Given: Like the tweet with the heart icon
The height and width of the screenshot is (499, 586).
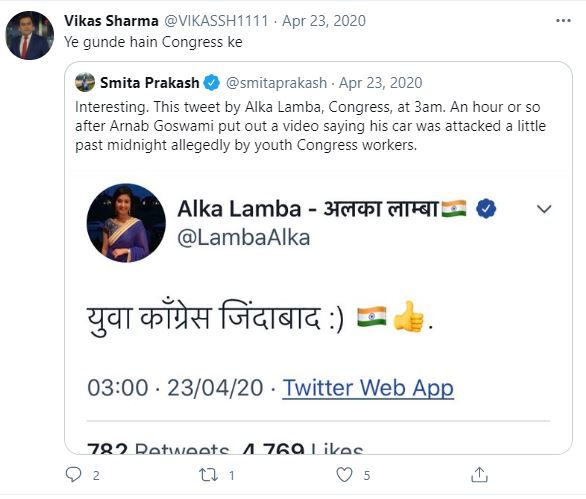Looking at the screenshot, I should tap(344, 475).
